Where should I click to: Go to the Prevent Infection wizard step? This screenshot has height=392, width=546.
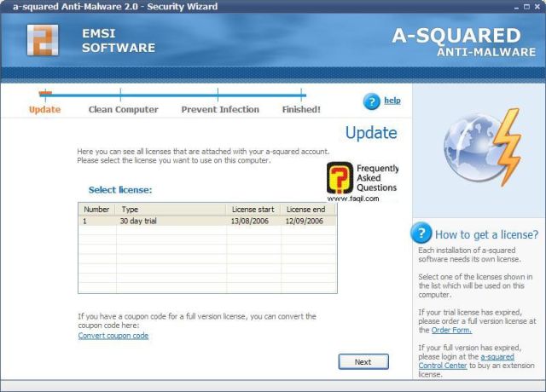(x=220, y=109)
